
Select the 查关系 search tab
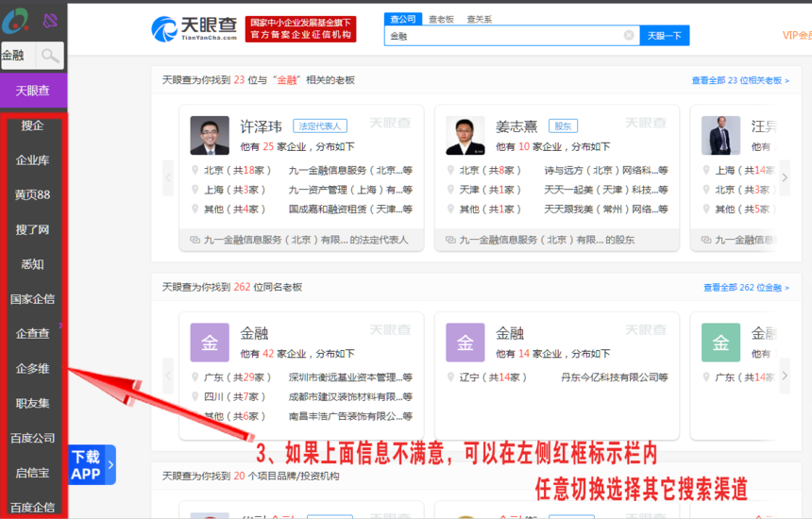click(480, 19)
